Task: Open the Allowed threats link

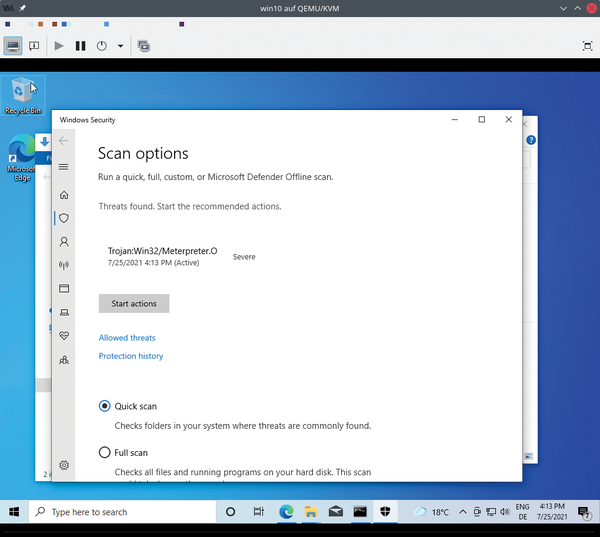Action: 127,338
